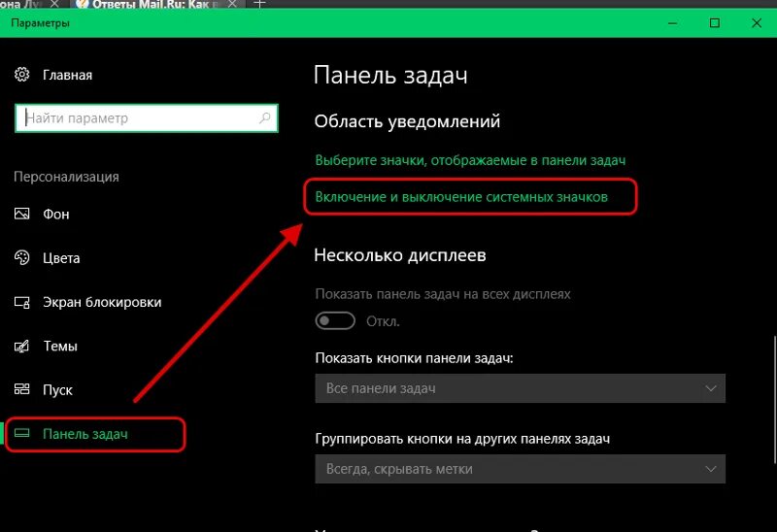777x532 pixels.
Task: Toggle Показать панель задач на всех дисплеях
Action: tap(335, 321)
